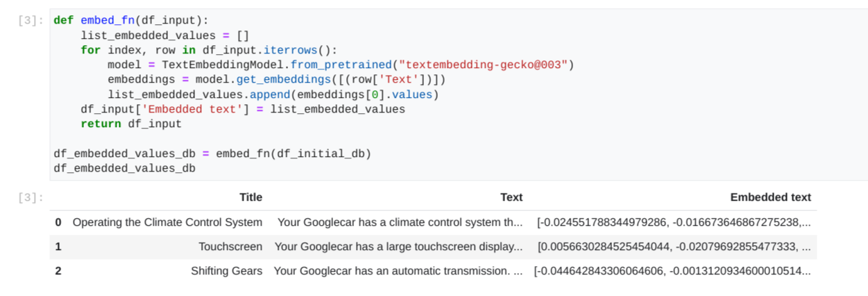This screenshot has height=296, width=868.
Task: Select row index 0 in the output table
Action: point(58,222)
